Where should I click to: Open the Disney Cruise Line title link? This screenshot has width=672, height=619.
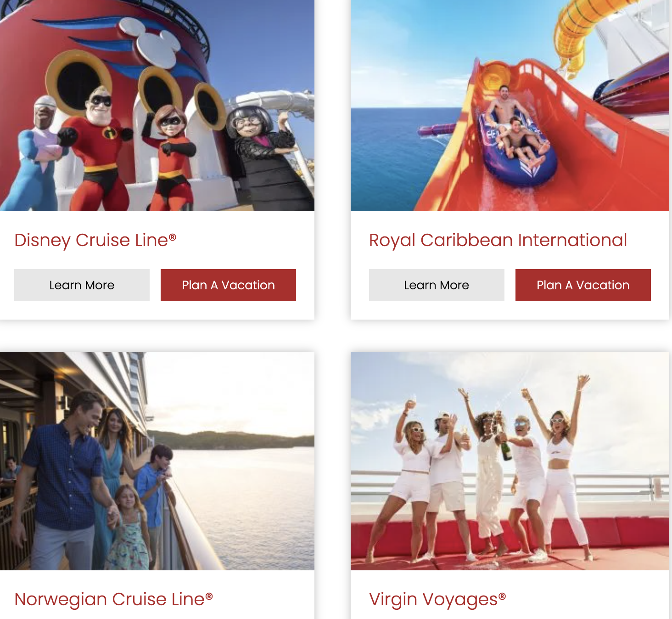[95, 240]
